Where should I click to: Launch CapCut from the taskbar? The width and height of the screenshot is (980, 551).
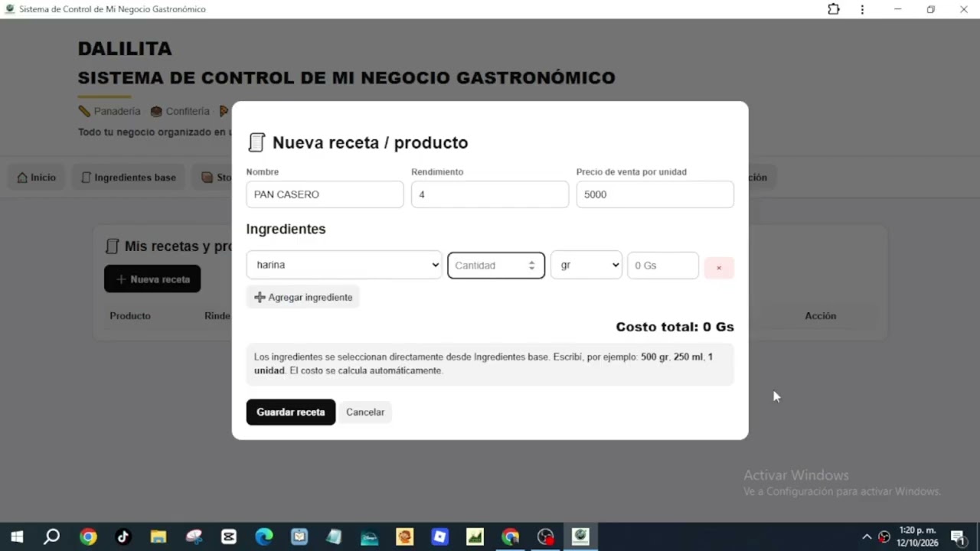[x=228, y=536]
